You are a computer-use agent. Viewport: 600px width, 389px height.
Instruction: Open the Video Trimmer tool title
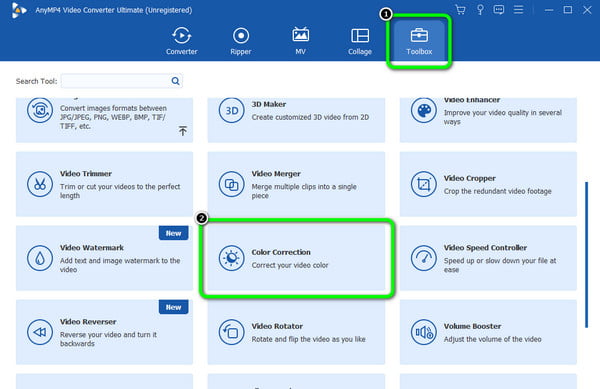86,174
